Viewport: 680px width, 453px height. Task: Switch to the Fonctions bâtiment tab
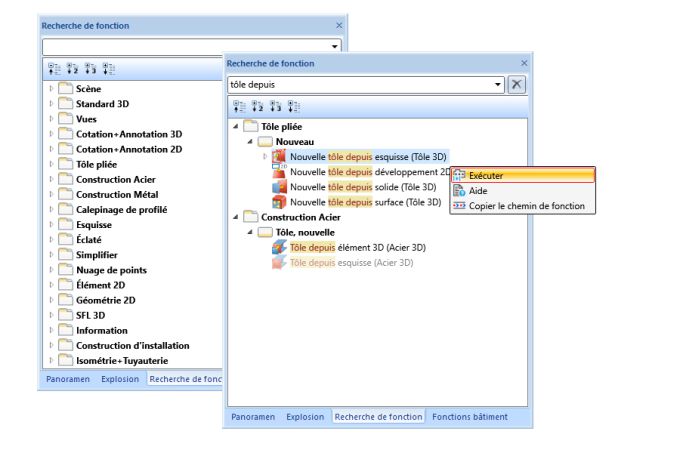pyautogui.click(x=469, y=417)
